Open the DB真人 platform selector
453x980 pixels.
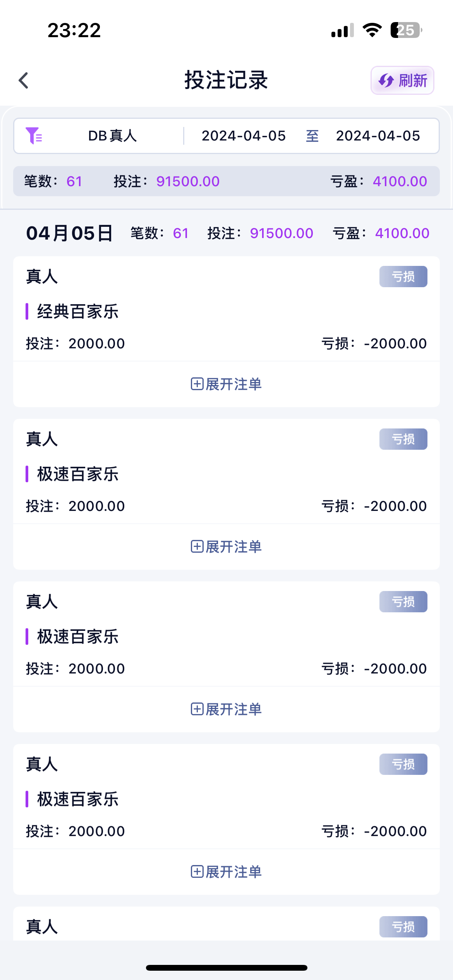pyautogui.click(x=112, y=136)
